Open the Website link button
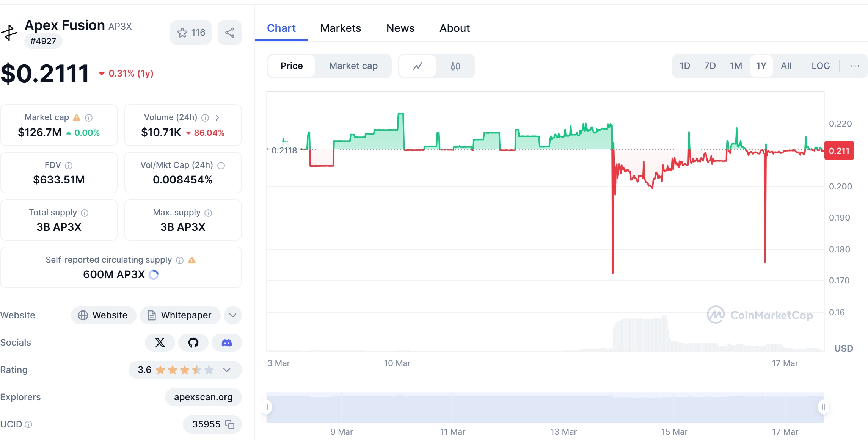The width and height of the screenshot is (868, 440). pyautogui.click(x=104, y=315)
